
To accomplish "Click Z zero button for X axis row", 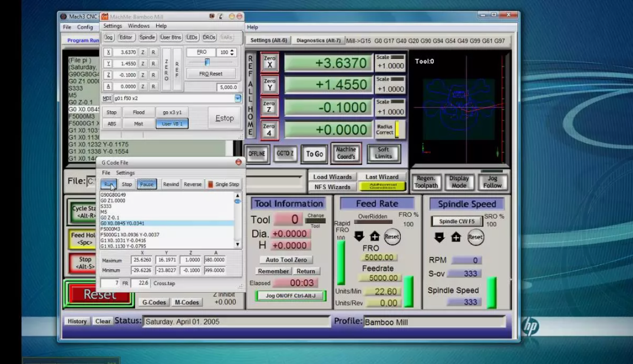I will click(x=143, y=52).
